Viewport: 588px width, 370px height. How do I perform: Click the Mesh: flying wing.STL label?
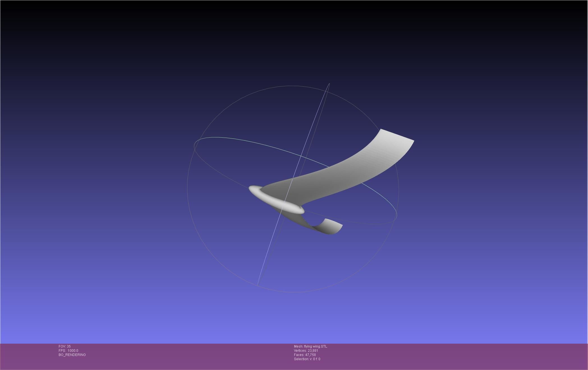tap(310, 346)
